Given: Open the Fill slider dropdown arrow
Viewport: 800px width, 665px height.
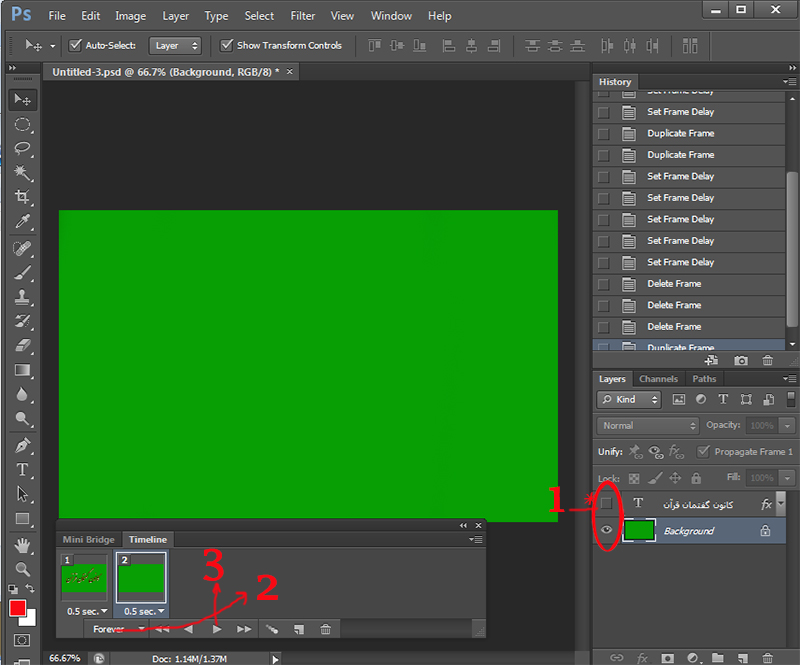Looking at the screenshot, I should (x=787, y=478).
